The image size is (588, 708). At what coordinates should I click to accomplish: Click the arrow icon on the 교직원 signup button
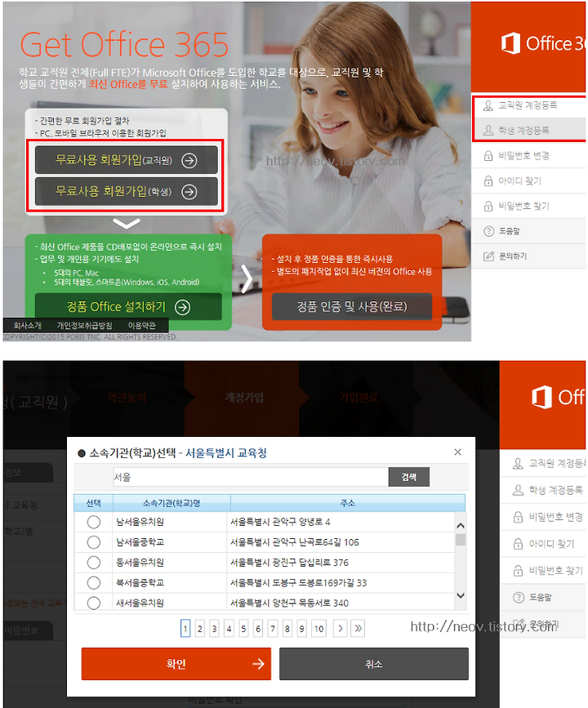189,160
